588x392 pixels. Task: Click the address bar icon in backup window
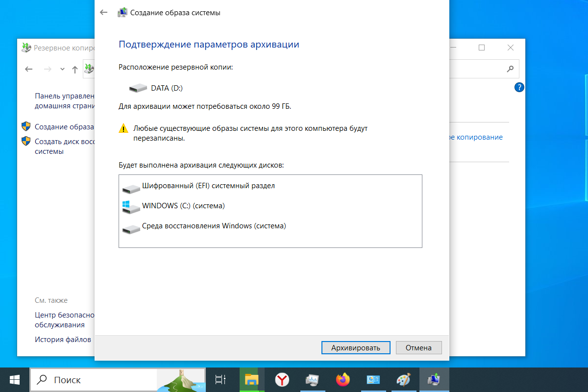coord(89,69)
